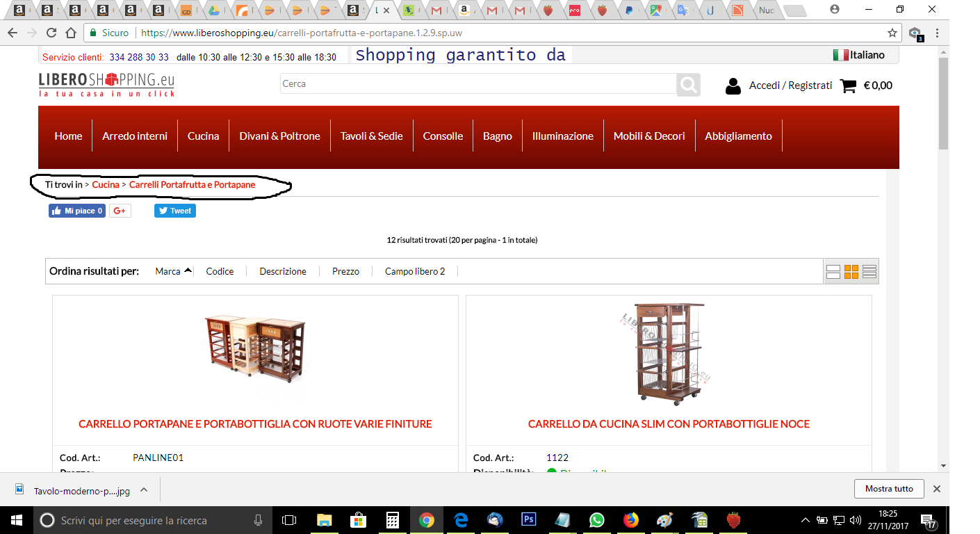Open the Tavoli & Sedie menu
The width and height of the screenshot is (980, 534).
point(372,136)
